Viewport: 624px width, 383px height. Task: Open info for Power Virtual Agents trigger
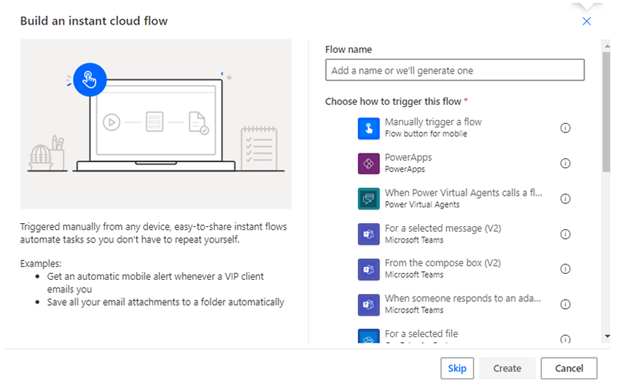pos(565,199)
